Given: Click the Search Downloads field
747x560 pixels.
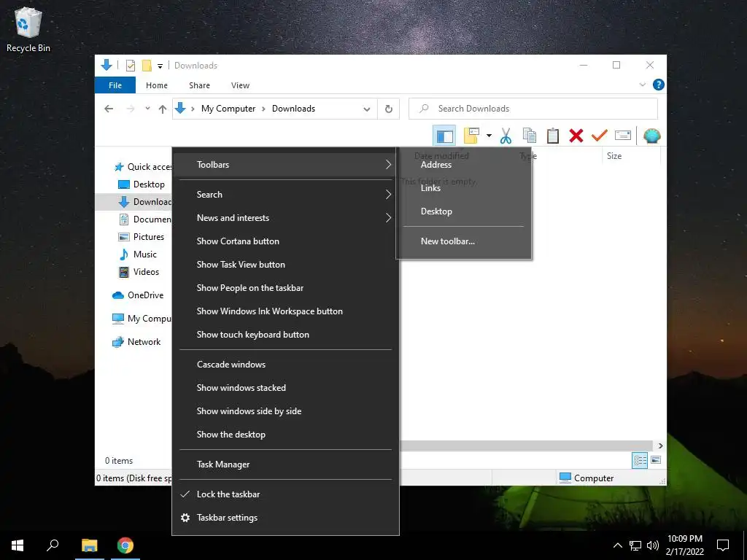Looking at the screenshot, I should [533, 109].
